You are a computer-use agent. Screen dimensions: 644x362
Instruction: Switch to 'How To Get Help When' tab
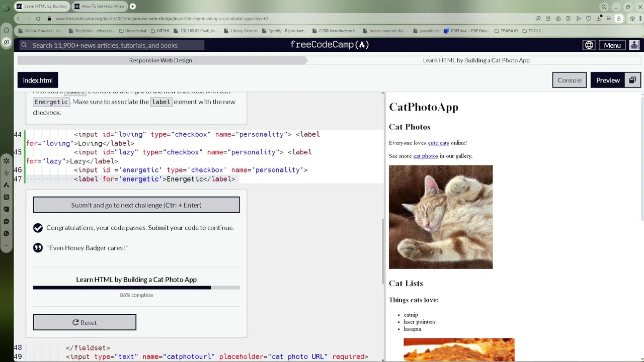[99, 7]
